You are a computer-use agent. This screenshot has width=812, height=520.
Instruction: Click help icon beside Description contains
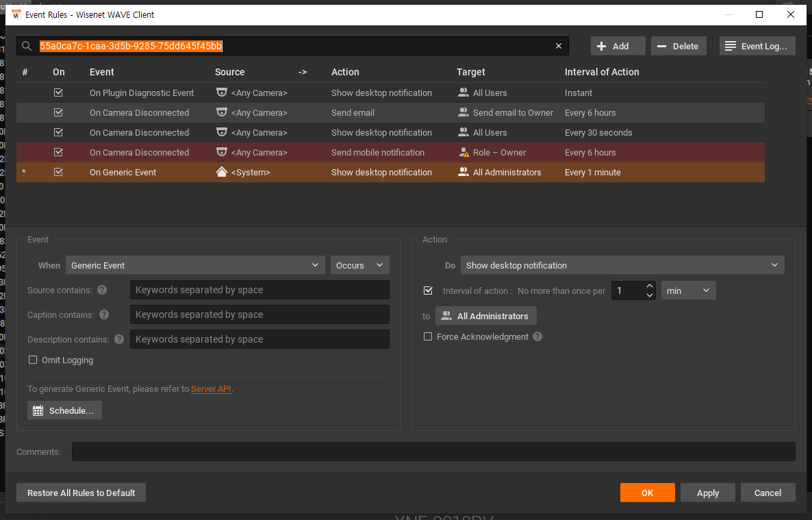click(119, 339)
